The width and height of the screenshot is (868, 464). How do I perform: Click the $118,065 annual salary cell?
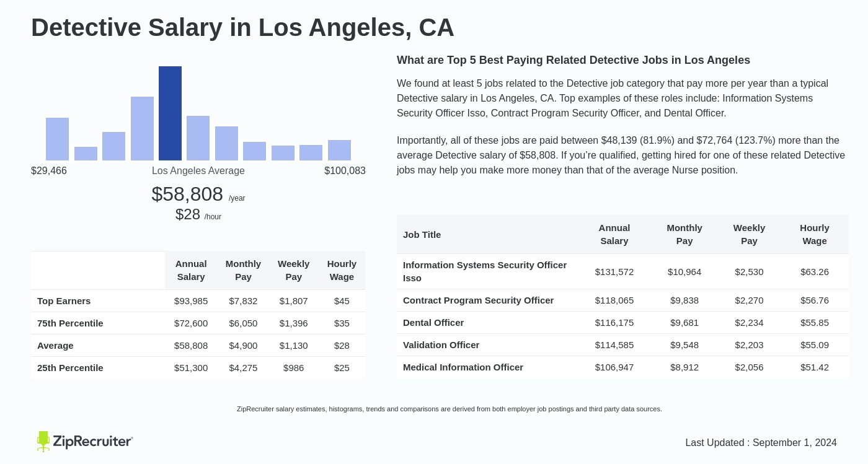(x=614, y=300)
